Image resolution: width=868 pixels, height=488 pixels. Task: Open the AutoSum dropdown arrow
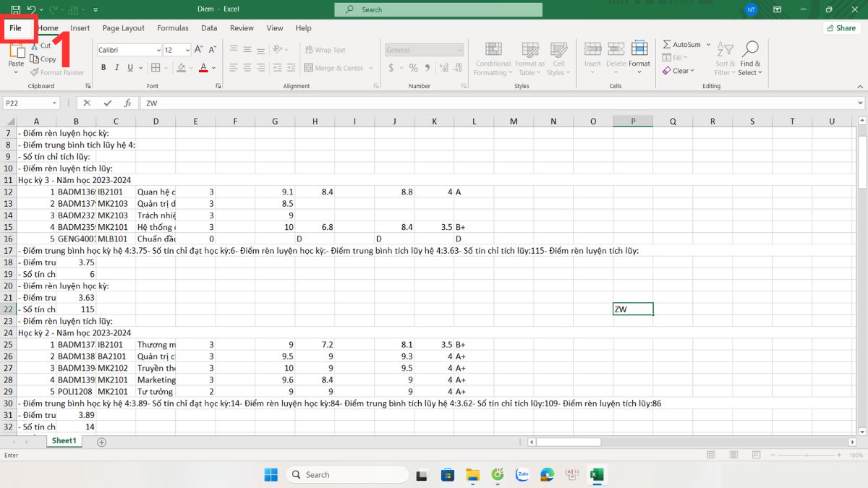[708, 45]
